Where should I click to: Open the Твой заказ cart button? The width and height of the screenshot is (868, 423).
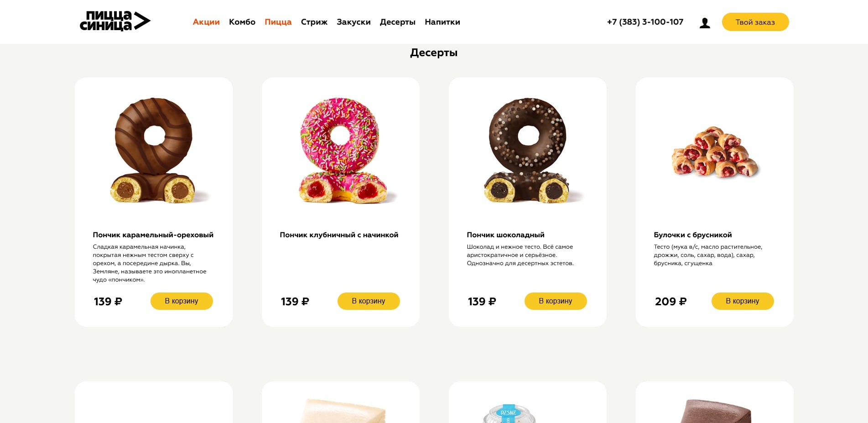[755, 22]
